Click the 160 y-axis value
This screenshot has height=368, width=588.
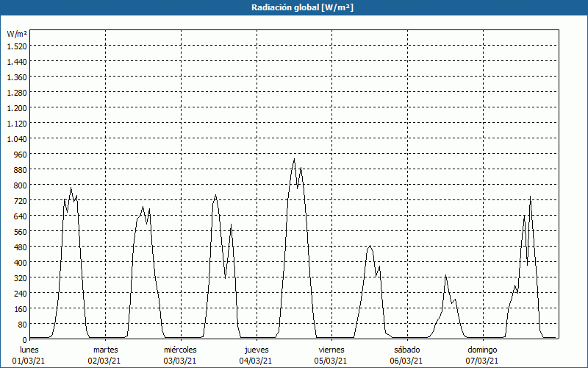(x=21, y=309)
